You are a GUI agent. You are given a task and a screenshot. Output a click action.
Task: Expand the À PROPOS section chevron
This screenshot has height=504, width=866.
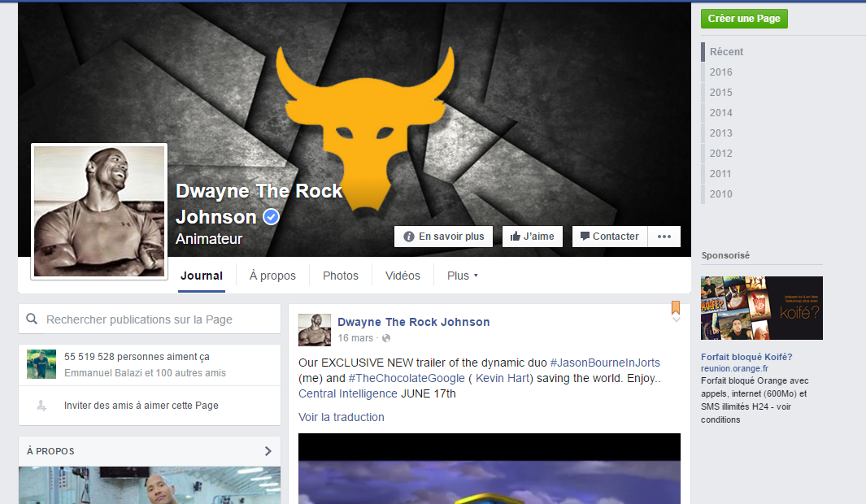tap(268, 451)
